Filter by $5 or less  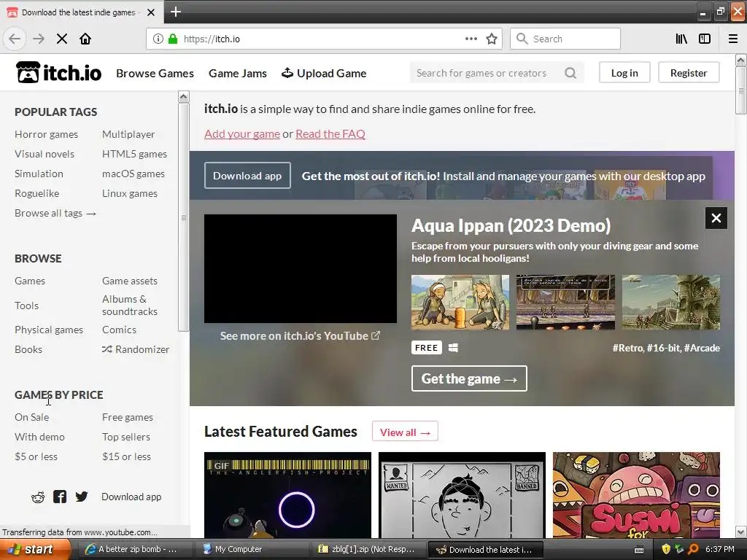coord(36,456)
